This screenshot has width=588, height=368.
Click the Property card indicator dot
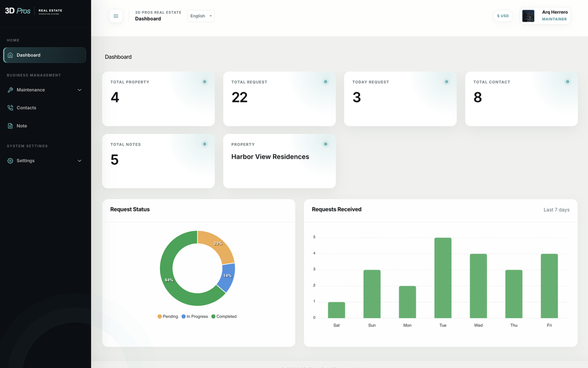326,144
